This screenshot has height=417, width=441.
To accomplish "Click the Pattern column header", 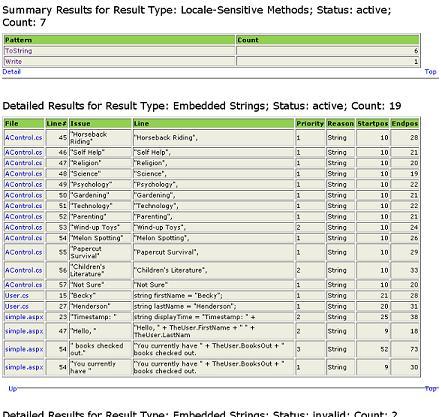I will pos(119,40).
